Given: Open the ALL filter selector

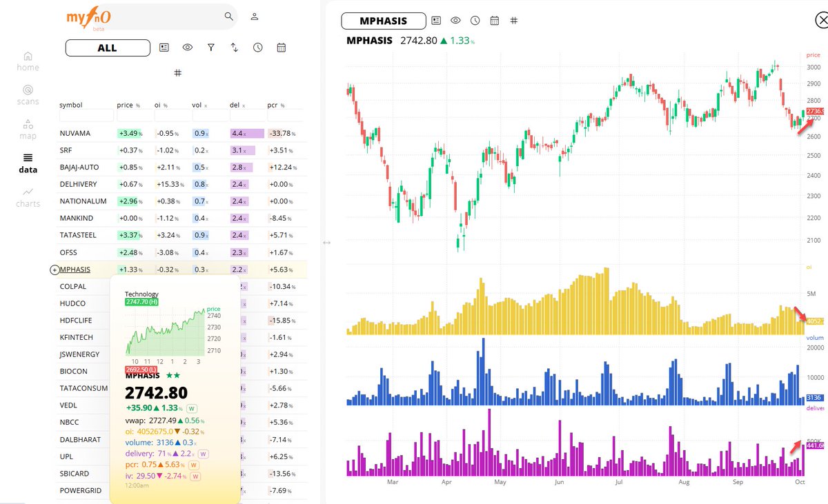Looking at the screenshot, I should point(108,48).
